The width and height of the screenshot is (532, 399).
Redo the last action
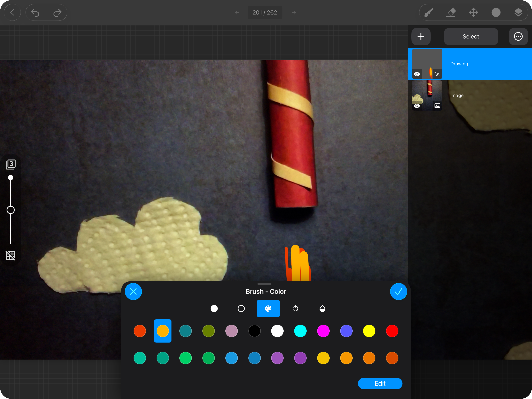(57, 13)
